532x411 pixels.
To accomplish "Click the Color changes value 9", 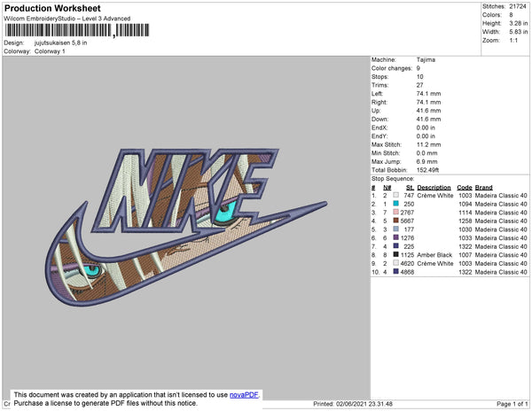I will tap(418, 68).
